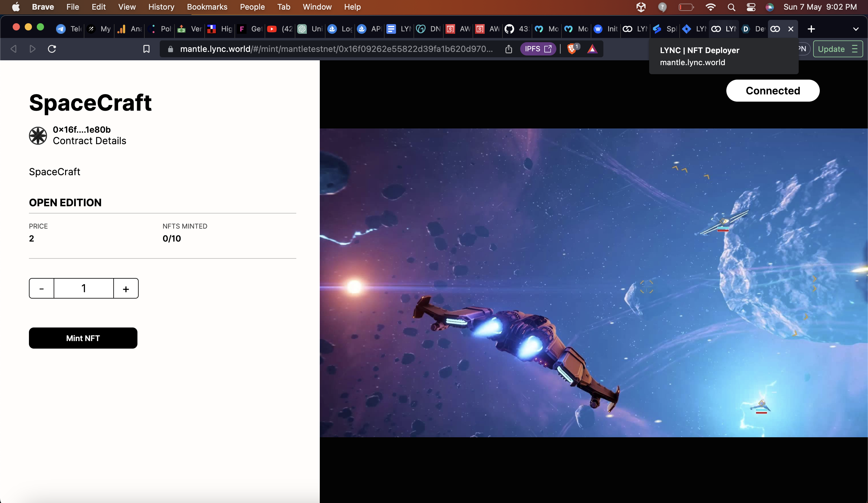Click the bookmark icon in the toolbar
868x503 pixels.
[146, 49]
